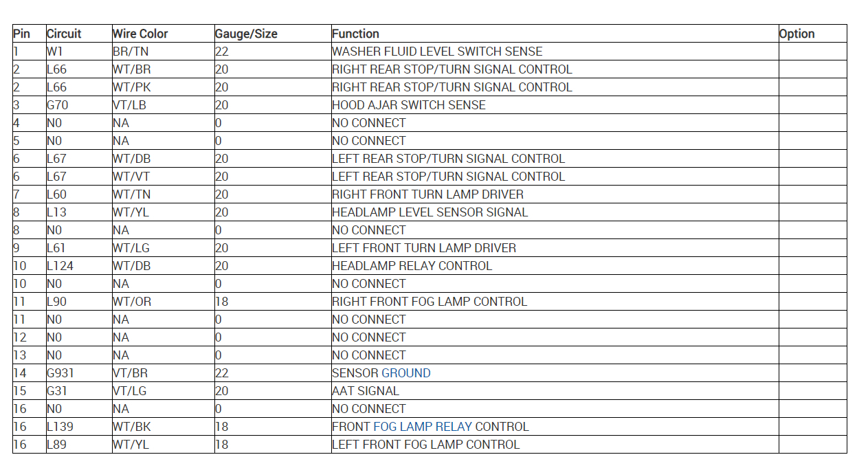
Task: Click the L124 circuit cell
Action: [x=60, y=266]
